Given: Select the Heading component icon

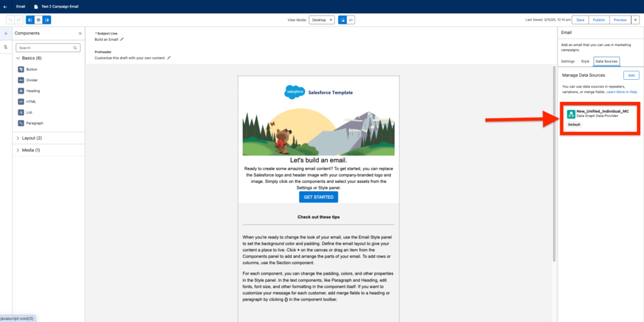Looking at the screenshot, I should coord(21,91).
